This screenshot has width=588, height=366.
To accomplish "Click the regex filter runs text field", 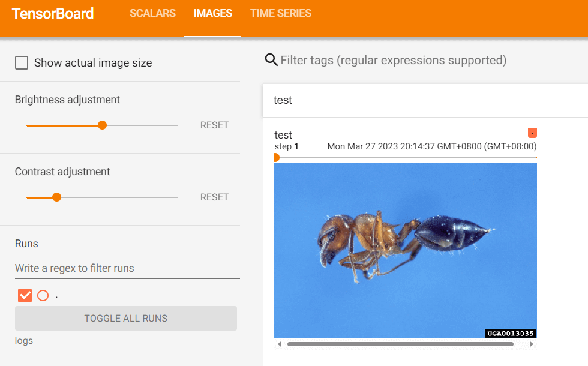I will point(127,268).
